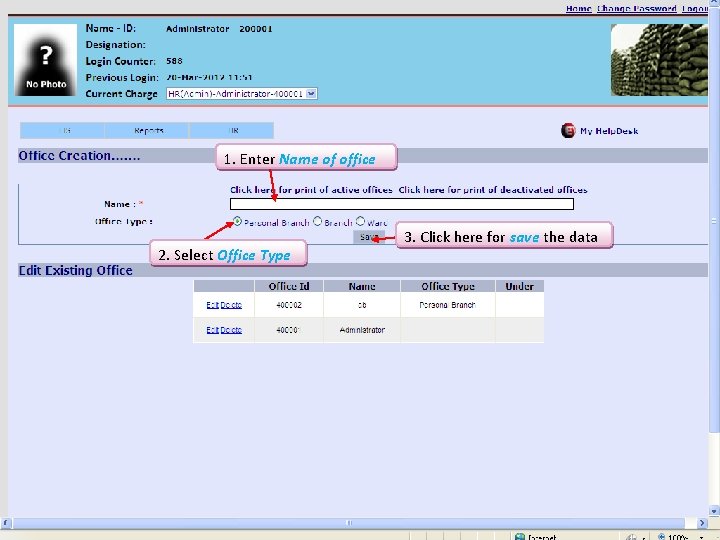Open the Home link

pos(579,8)
